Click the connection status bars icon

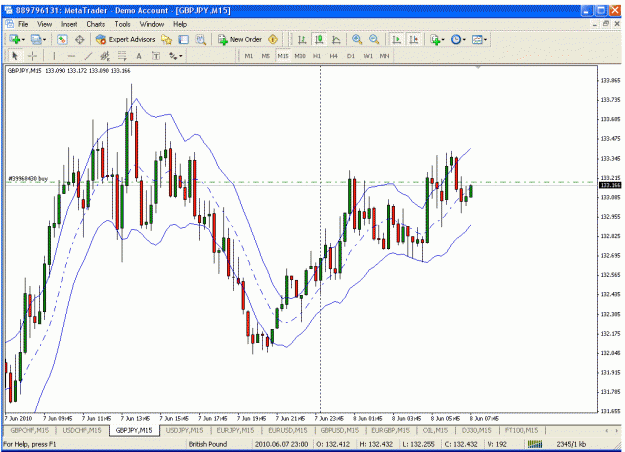coord(535,444)
